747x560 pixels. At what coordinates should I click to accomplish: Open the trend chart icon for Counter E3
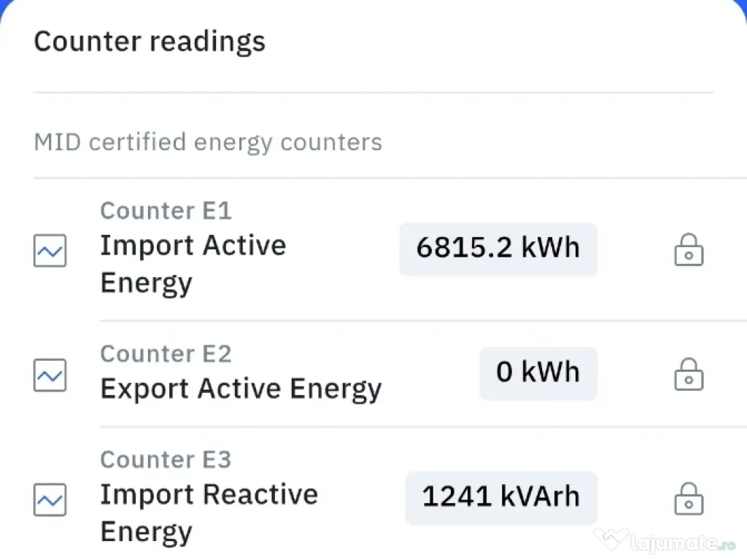(x=50, y=499)
